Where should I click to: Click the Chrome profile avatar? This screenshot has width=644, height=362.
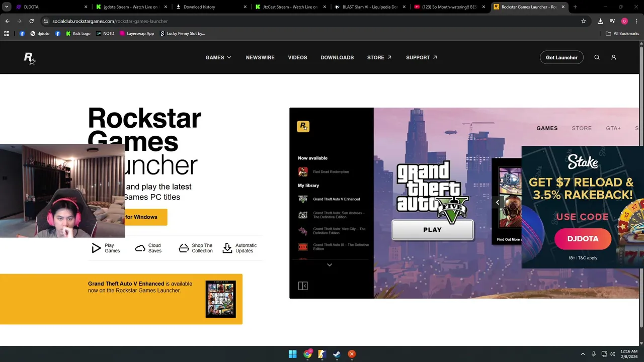(x=624, y=21)
